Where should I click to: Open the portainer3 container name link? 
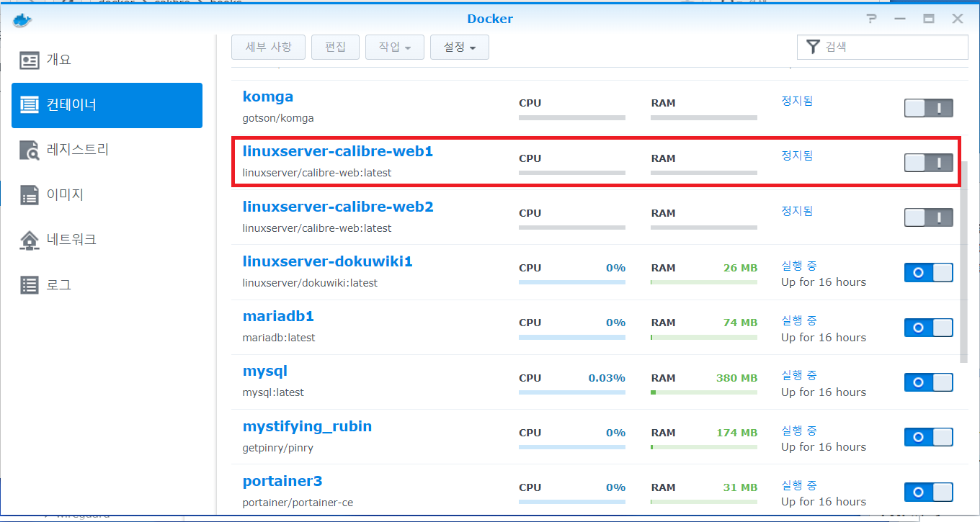point(282,481)
